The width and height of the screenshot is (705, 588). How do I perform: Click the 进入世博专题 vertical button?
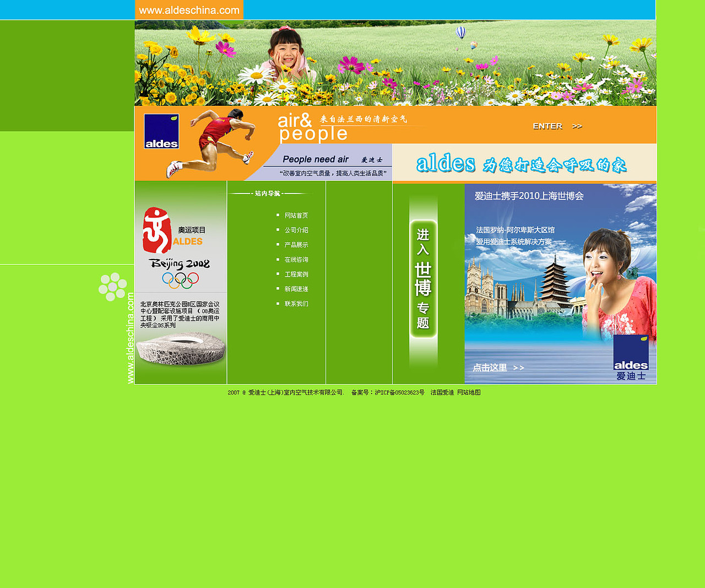click(x=423, y=279)
